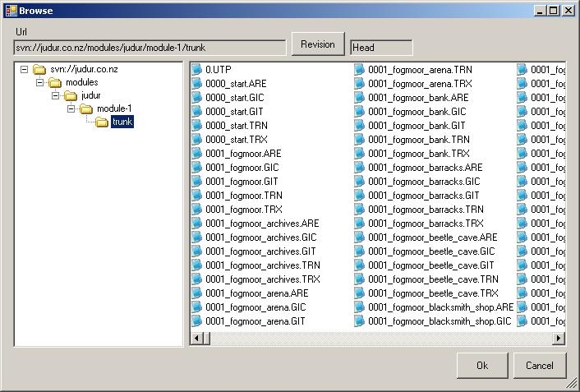The height and width of the screenshot is (392, 580).
Task: Select file 0001_fogmoor_archives.TRX
Action: [262, 279]
